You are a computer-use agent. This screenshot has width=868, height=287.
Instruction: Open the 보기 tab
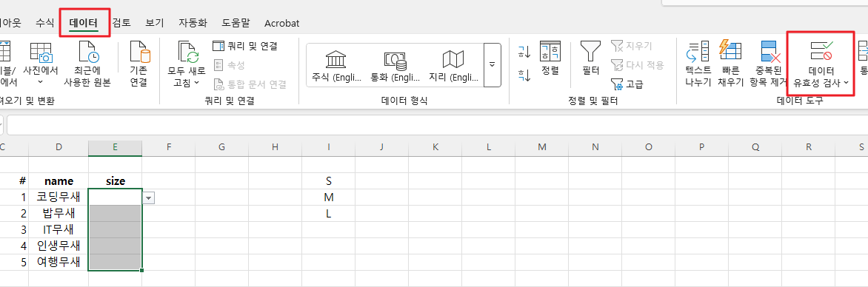155,23
